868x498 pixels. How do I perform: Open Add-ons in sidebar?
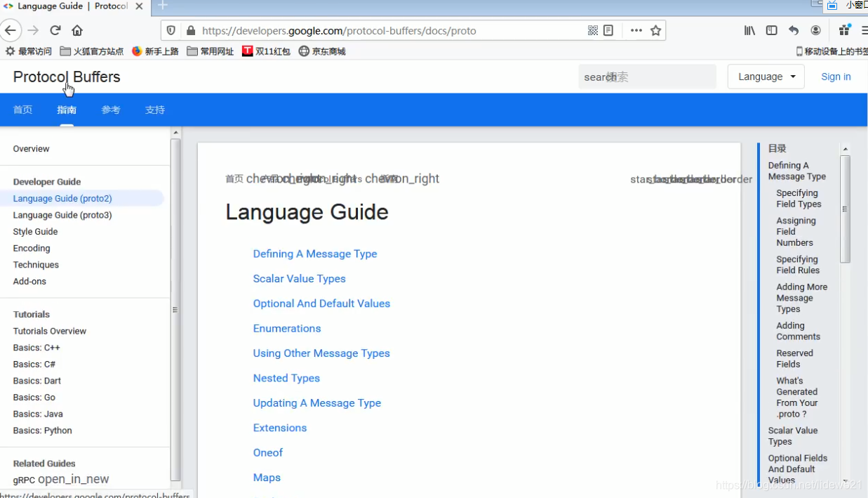pyautogui.click(x=29, y=281)
